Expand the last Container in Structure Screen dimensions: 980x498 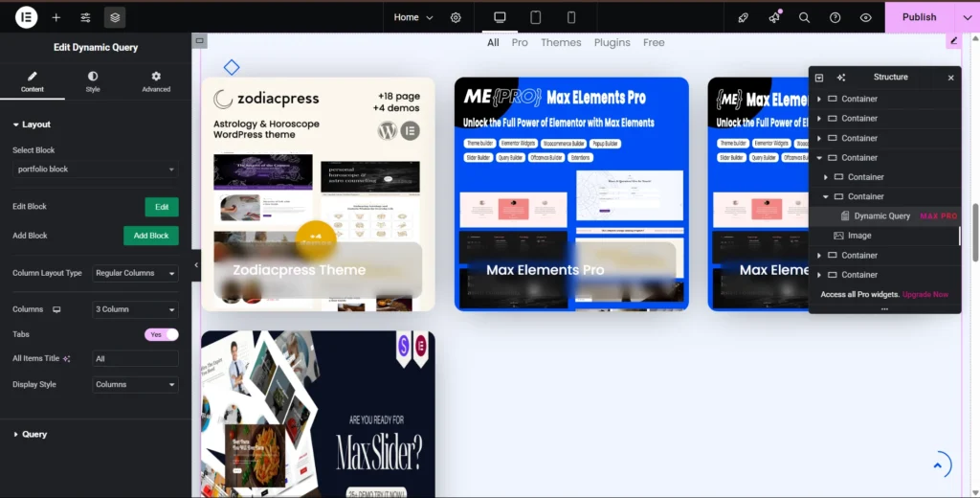pyautogui.click(x=819, y=275)
